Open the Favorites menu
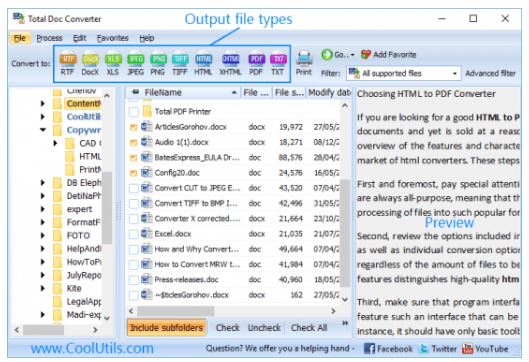This screenshot has width=529, height=362. click(x=112, y=38)
